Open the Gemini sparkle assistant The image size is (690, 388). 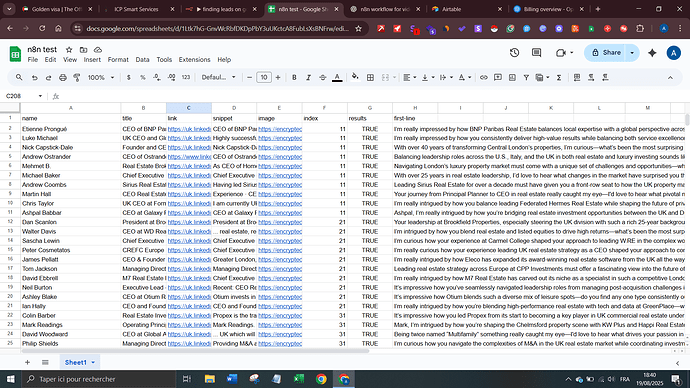(x=652, y=53)
